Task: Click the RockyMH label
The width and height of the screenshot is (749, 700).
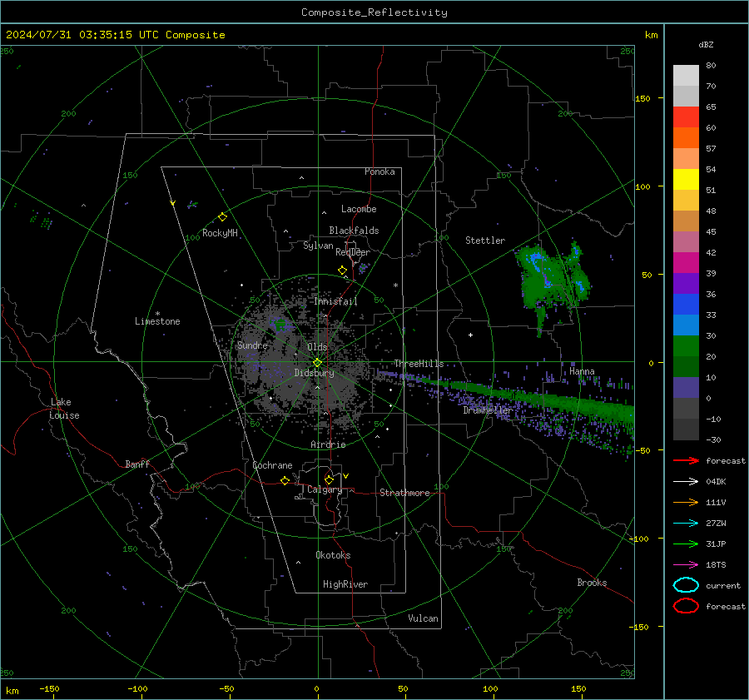Action: click(220, 233)
